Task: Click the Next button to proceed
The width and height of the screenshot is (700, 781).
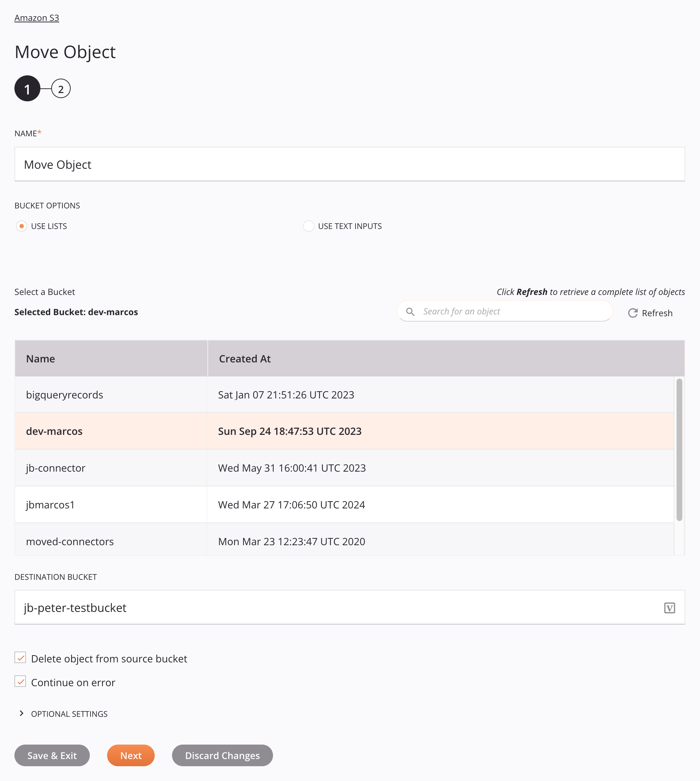Action: click(131, 755)
